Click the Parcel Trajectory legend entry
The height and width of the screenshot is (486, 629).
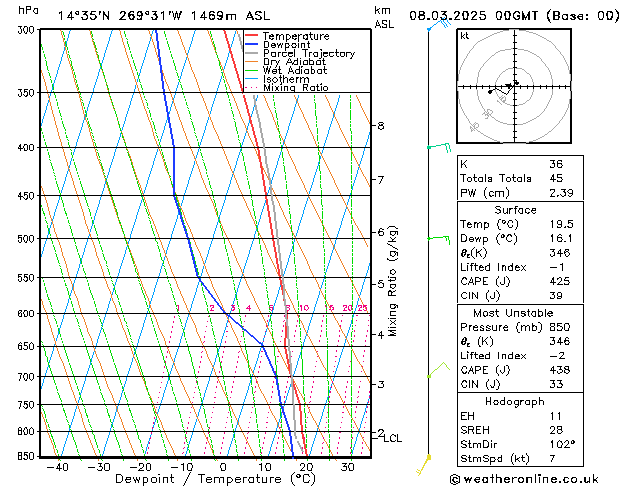(308, 54)
